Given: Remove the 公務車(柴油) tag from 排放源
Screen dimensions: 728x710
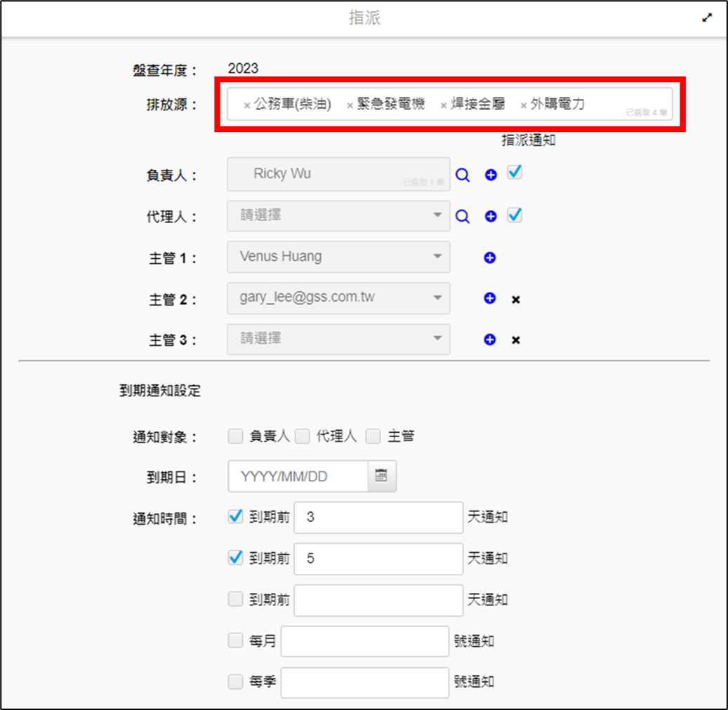Looking at the screenshot, I should click(246, 106).
